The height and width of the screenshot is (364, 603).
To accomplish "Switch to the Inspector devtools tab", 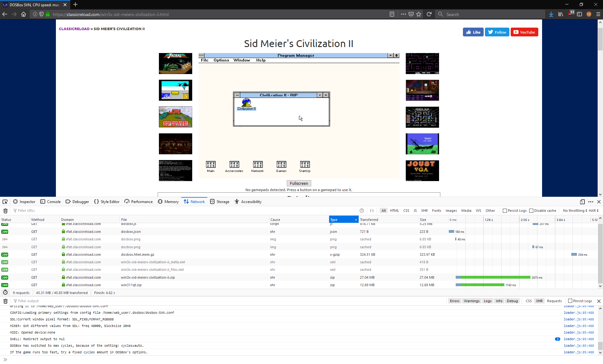I will [x=24, y=202].
